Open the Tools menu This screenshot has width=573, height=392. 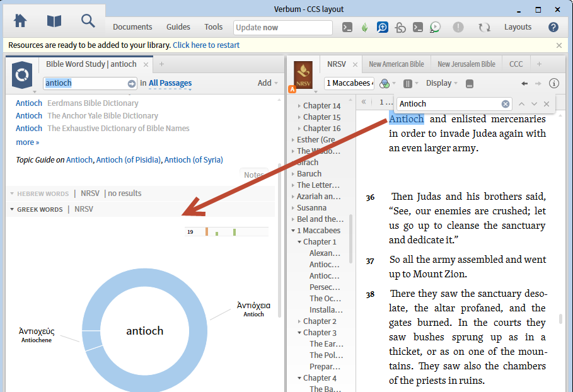click(x=214, y=27)
